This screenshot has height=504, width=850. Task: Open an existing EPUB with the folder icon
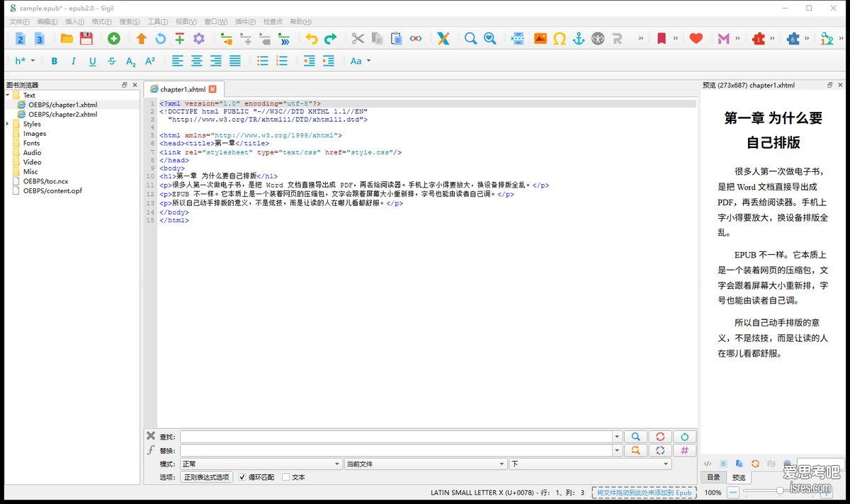point(67,39)
